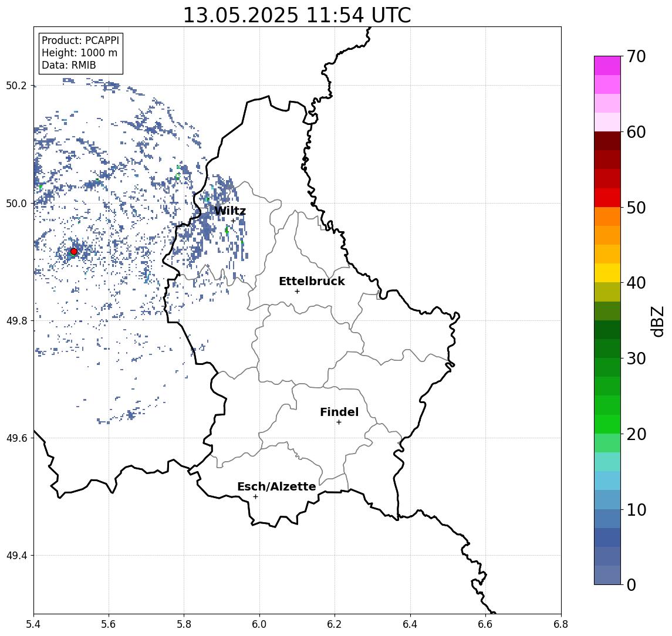Click the Ettelbruck station label

pos(312,281)
